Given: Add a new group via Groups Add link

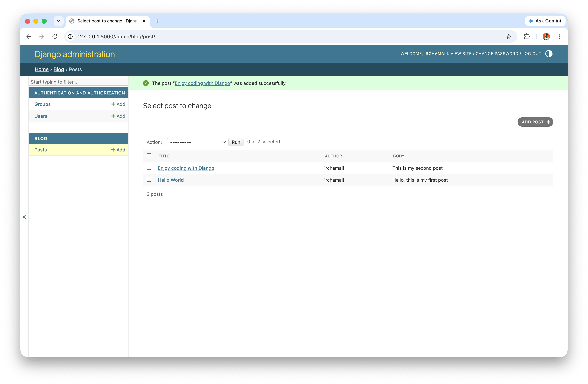Looking at the screenshot, I should click(118, 104).
